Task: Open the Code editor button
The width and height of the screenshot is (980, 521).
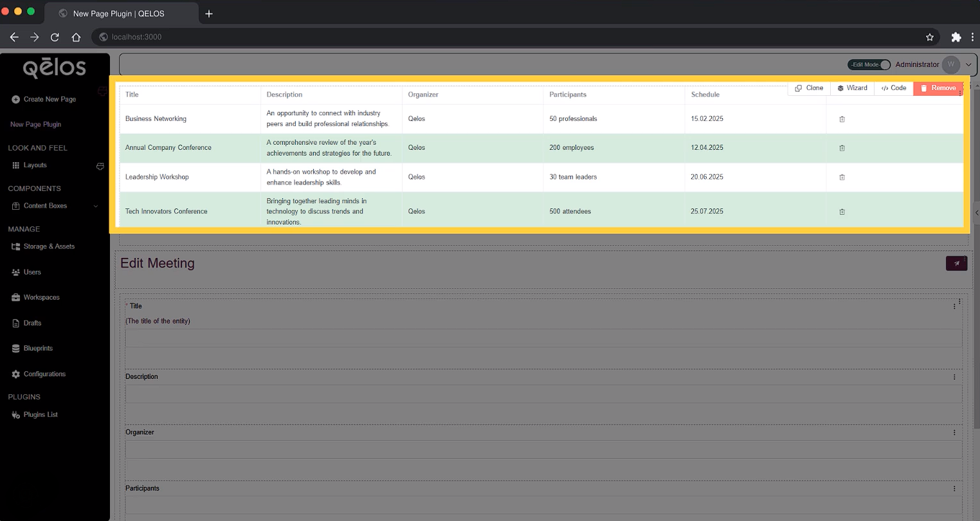Action: 894,88
